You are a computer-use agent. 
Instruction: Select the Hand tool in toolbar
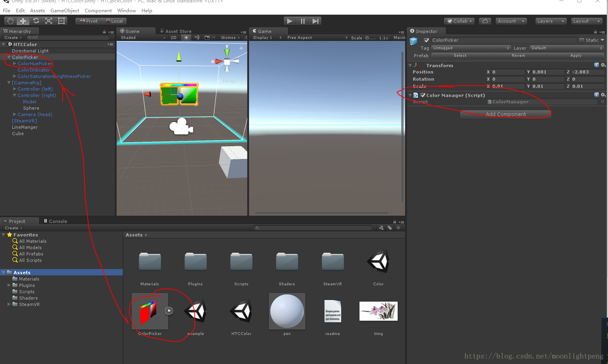[x=10, y=21]
